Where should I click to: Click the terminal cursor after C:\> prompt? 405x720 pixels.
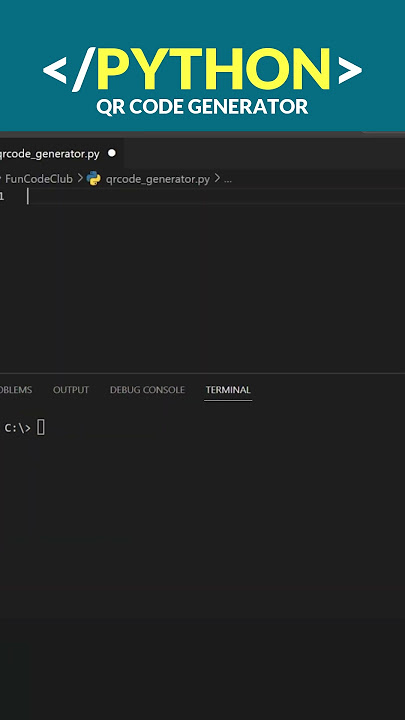41,428
